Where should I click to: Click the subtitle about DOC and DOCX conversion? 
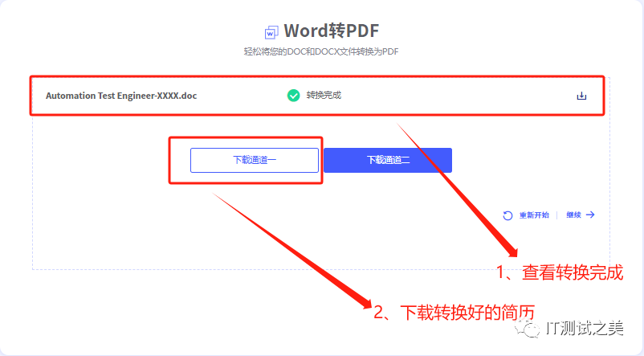click(321, 51)
